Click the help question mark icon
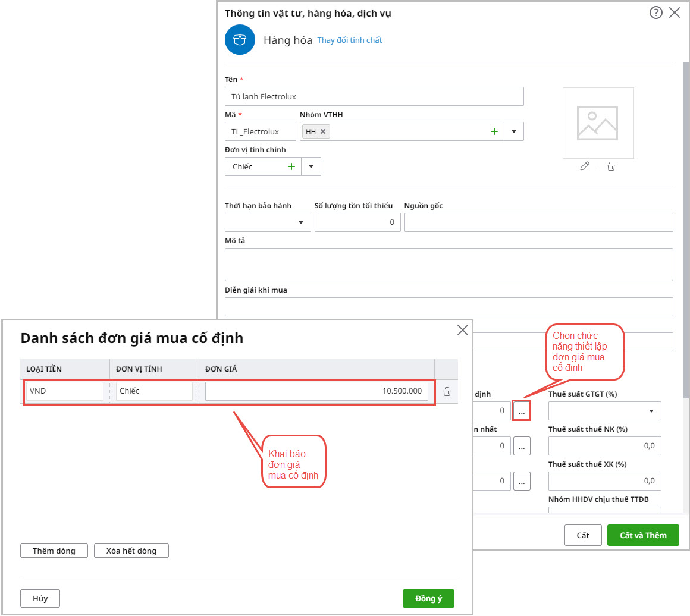Viewport: 690px width, 616px height. pos(655,12)
